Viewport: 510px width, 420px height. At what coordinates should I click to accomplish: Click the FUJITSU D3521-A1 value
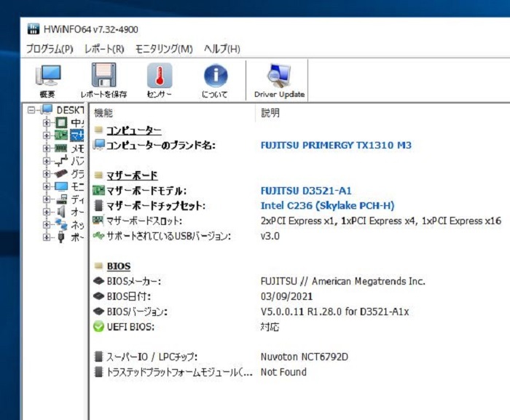(x=306, y=191)
